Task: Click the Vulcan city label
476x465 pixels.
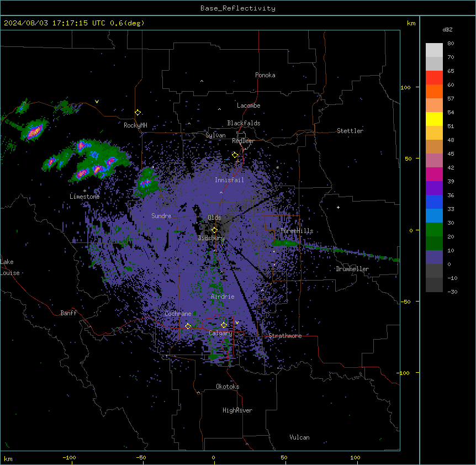Action: 300,437
